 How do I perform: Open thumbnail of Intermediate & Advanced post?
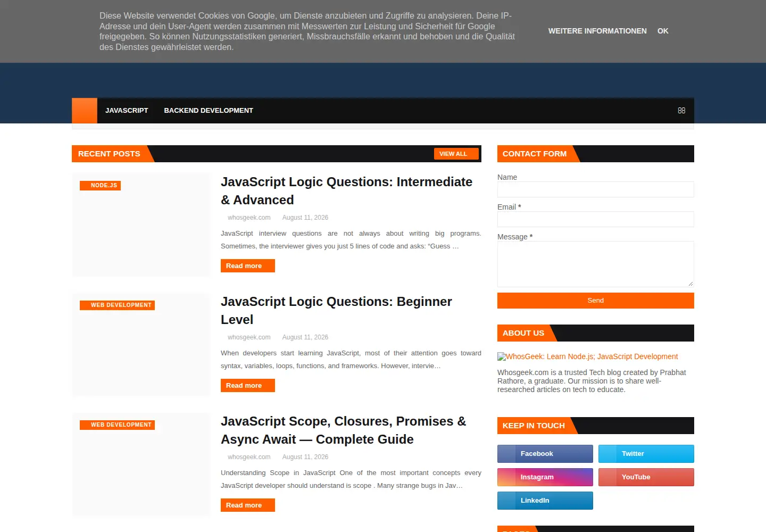(x=141, y=224)
